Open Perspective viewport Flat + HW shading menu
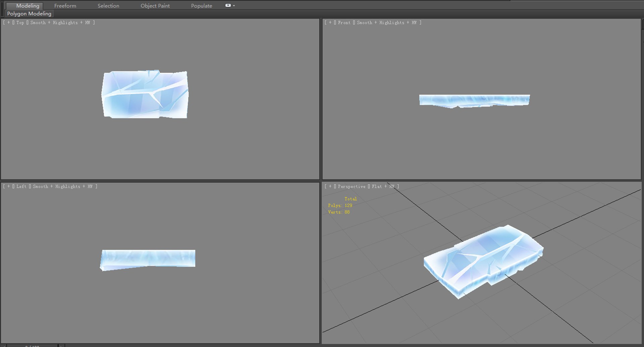644x347 pixels. (383, 186)
